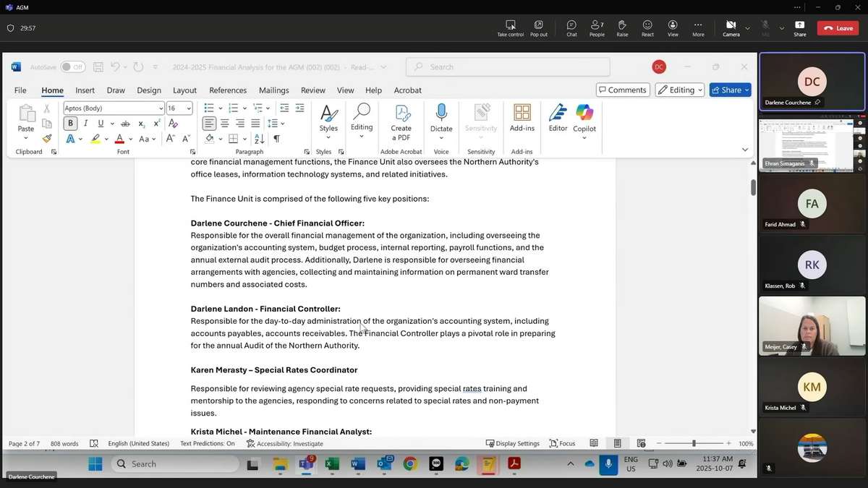Viewport: 868px width, 488px height.
Task: Click the Word Search input field
Action: tap(508, 67)
